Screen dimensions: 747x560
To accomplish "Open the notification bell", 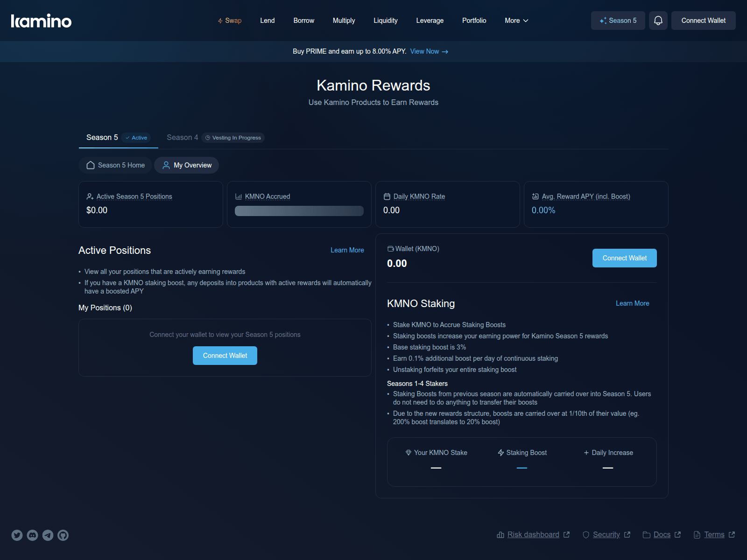I will 658,20.
